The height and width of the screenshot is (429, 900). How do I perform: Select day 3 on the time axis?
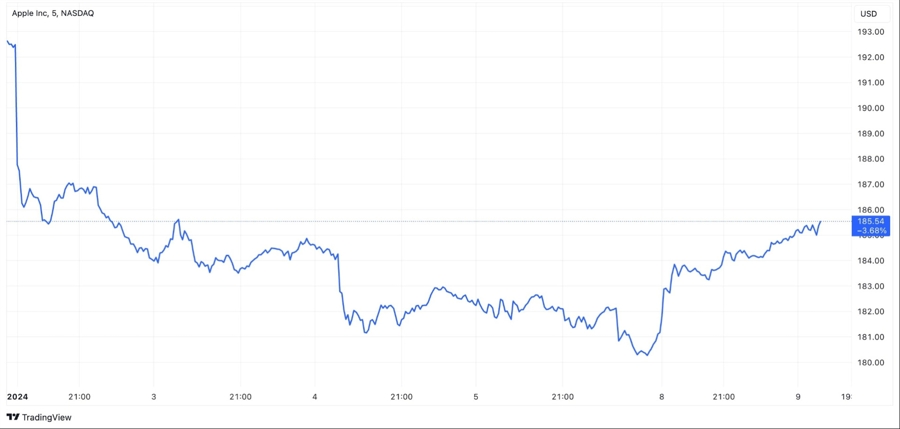(154, 397)
